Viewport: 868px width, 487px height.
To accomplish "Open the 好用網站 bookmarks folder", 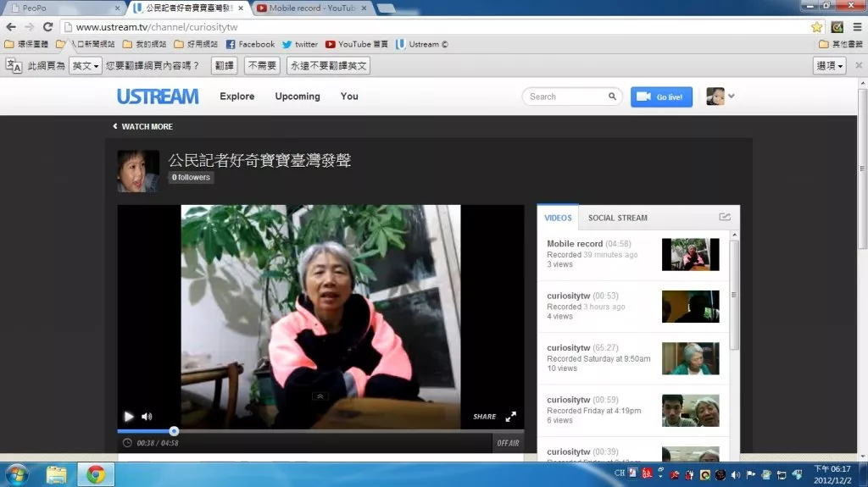I will pyautogui.click(x=196, y=44).
